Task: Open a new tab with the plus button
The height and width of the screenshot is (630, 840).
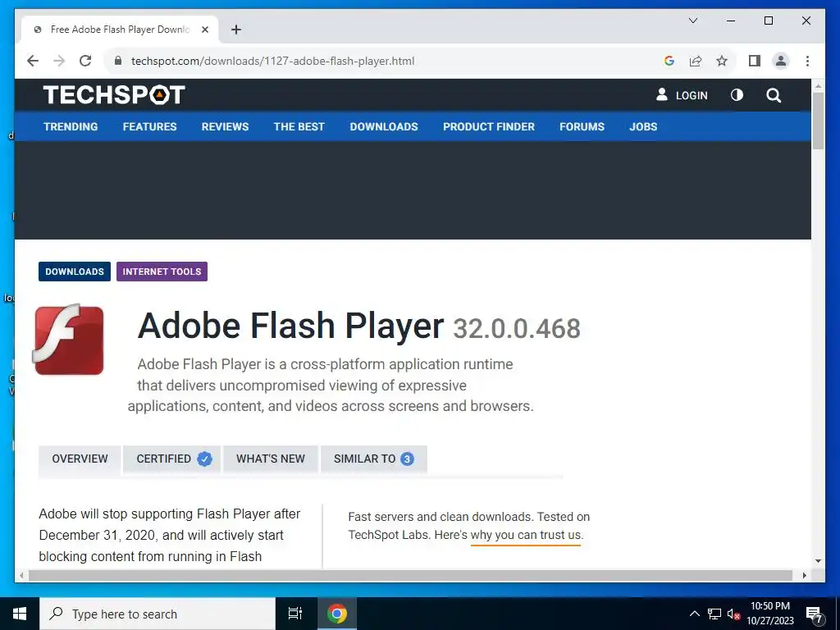Action: 235,30
